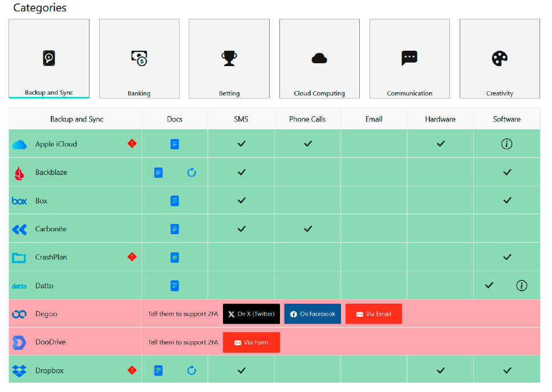552x392 pixels.
Task: Click the Phone Calls checkmark for Apple iCloud
Action: tap(308, 144)
